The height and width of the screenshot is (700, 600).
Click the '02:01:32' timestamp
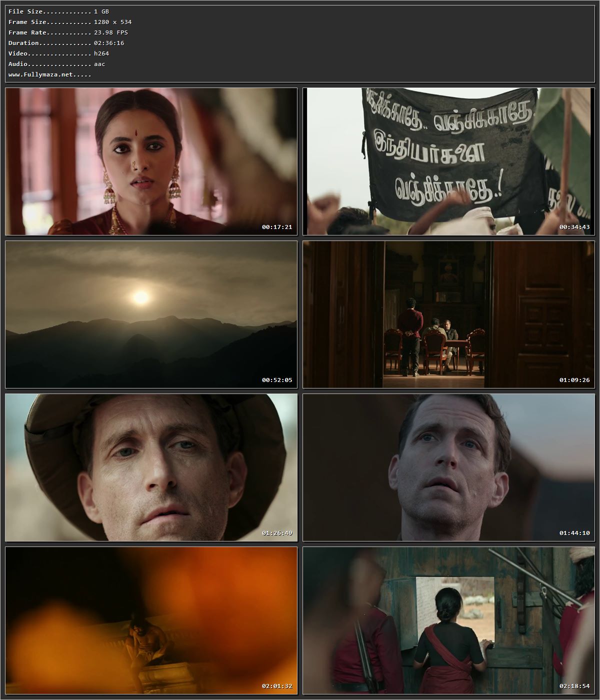click(277, 686)
